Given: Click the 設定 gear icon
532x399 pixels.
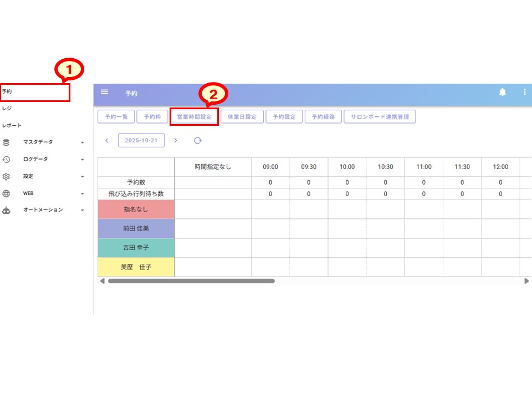Looking at the screenshot, I should tap(6, 177).
